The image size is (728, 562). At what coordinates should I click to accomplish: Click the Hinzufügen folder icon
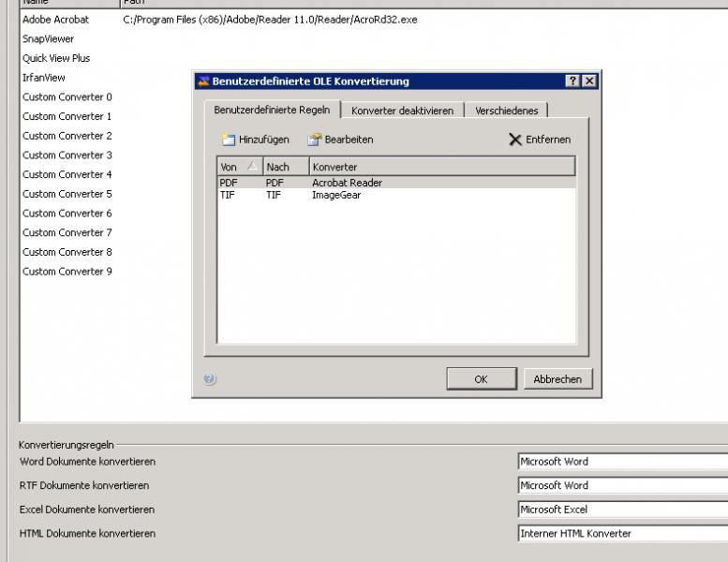click(228, 140)
